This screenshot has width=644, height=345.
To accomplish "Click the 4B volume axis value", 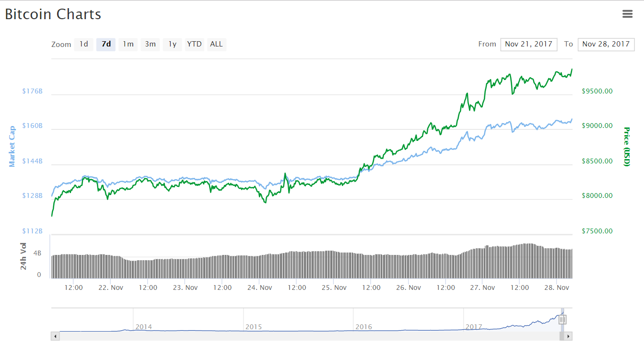I will [x=37, y=253].
